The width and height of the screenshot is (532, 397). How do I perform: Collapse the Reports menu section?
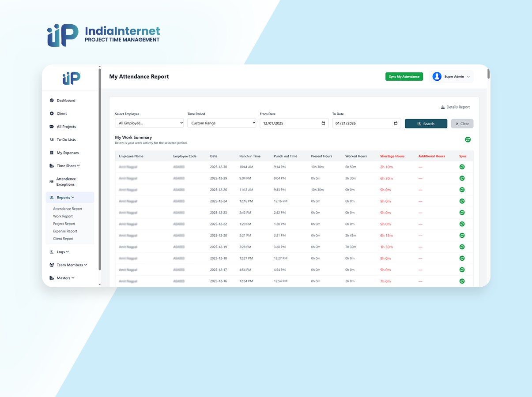66,198
